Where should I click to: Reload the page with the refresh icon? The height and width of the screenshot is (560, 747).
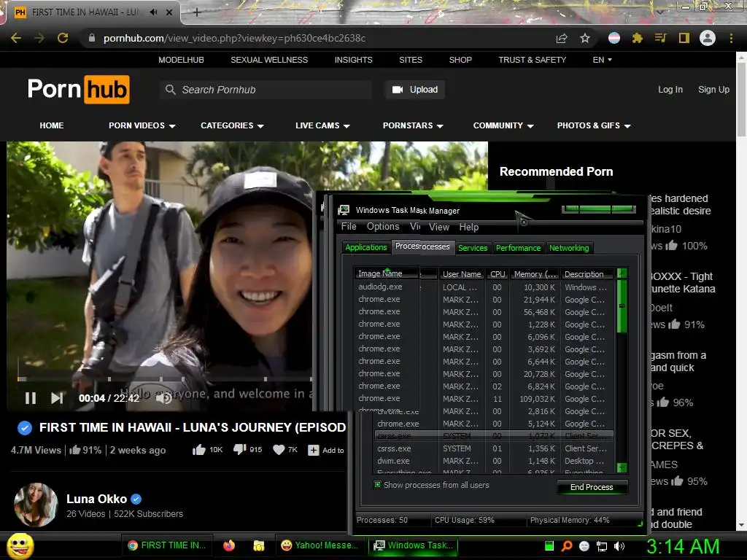click(x=63, y=38)
